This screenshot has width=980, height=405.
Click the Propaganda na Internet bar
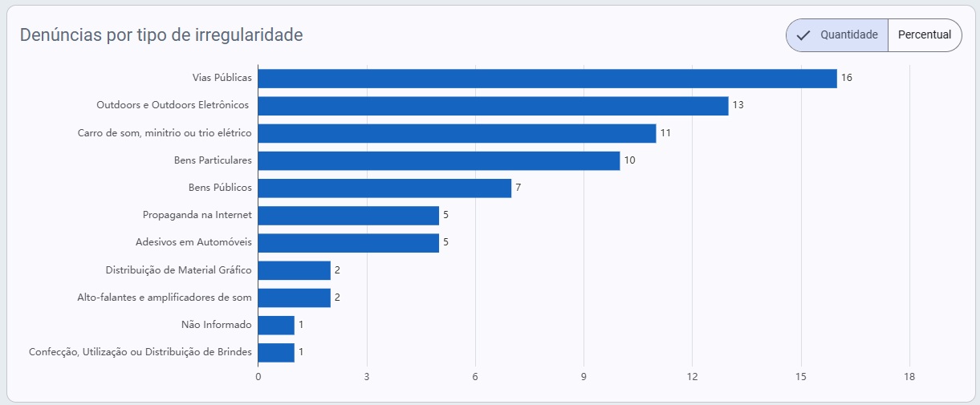point(348,215)
